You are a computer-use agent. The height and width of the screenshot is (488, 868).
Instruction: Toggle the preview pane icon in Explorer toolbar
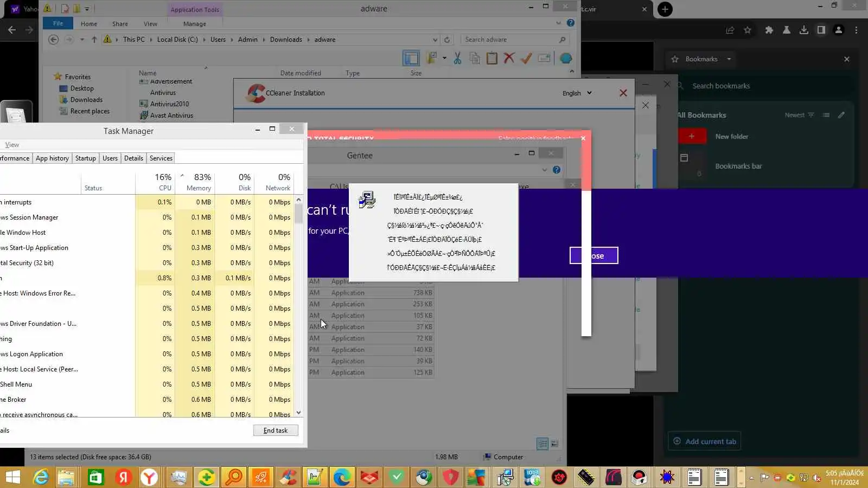(x=411, y=59)
